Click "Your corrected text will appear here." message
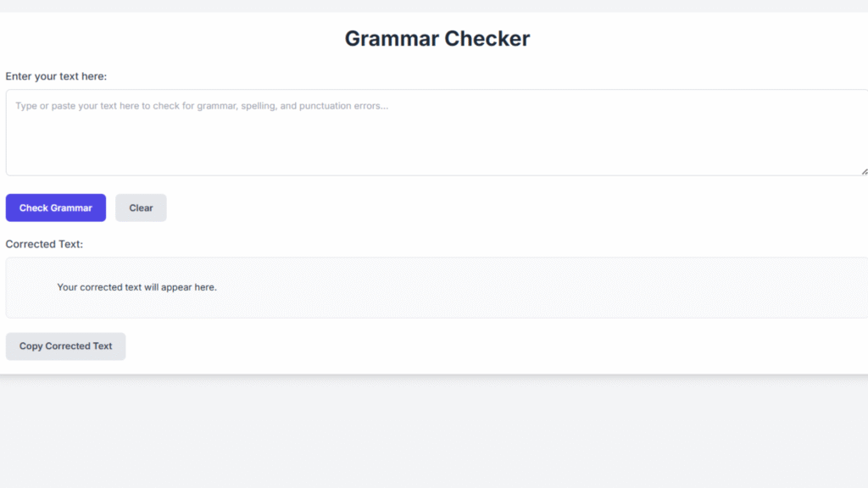The width and height of the screenshot is (868, 488). 136,287
